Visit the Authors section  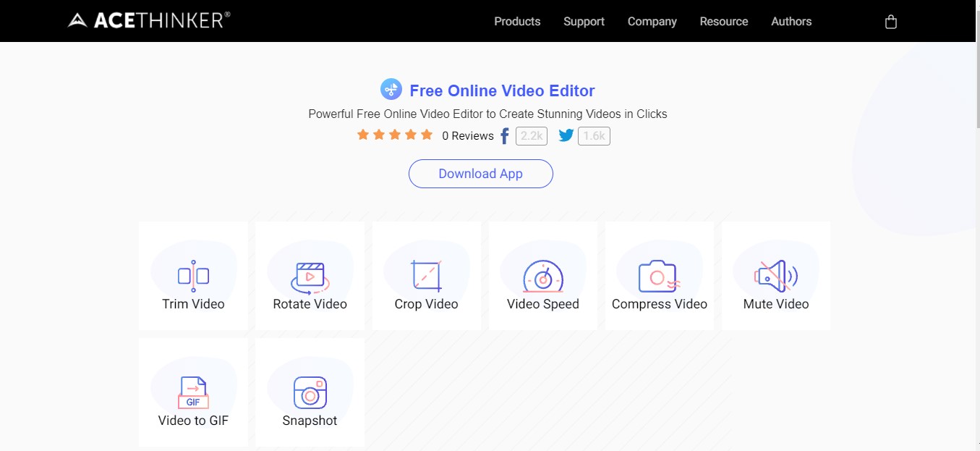point(791,21)
